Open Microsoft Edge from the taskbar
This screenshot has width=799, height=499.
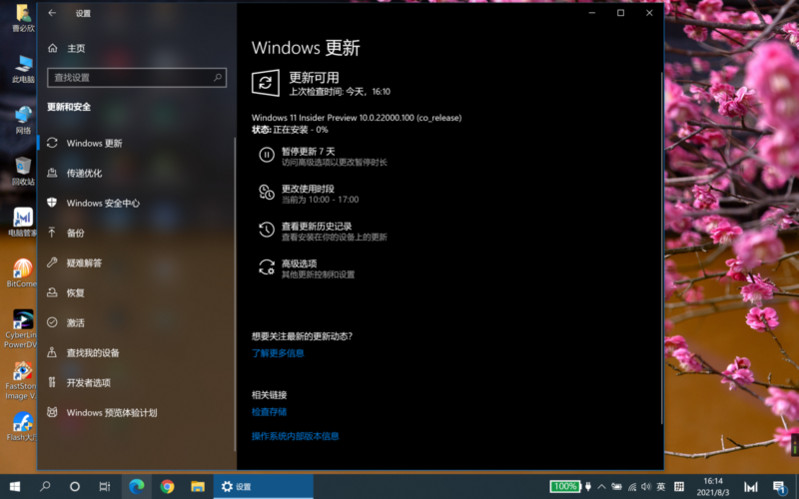(x=137, y=486)
